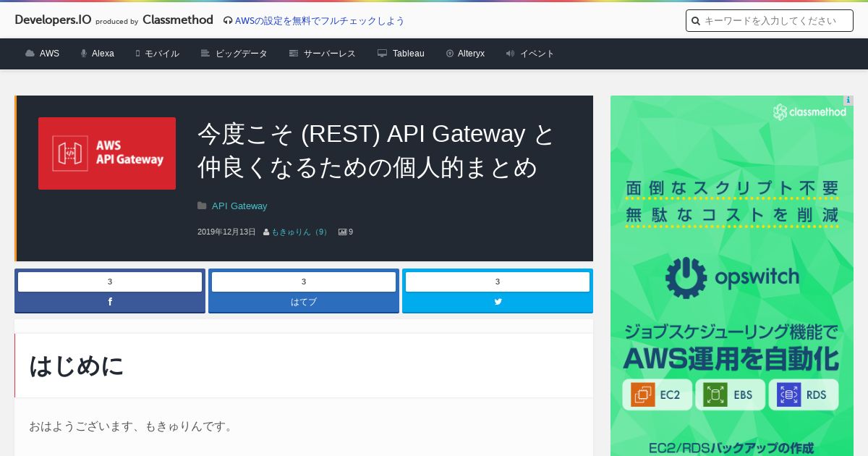Viewport: 868px width, 456px height.
Task: Open the サーバーレス navigation menu item
Action: click(x=330, y=54)
